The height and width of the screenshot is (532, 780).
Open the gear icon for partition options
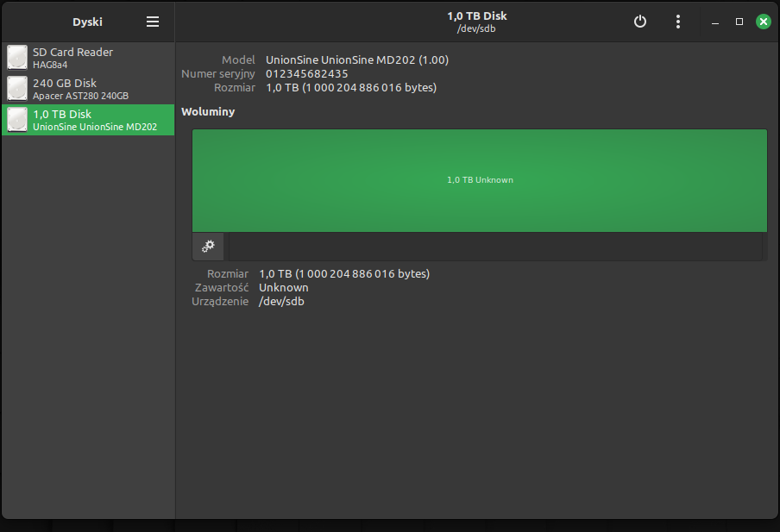[207, 247]
